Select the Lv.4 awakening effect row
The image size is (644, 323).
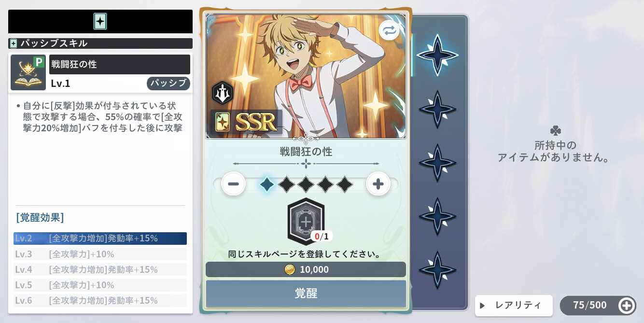pos(100,269)
